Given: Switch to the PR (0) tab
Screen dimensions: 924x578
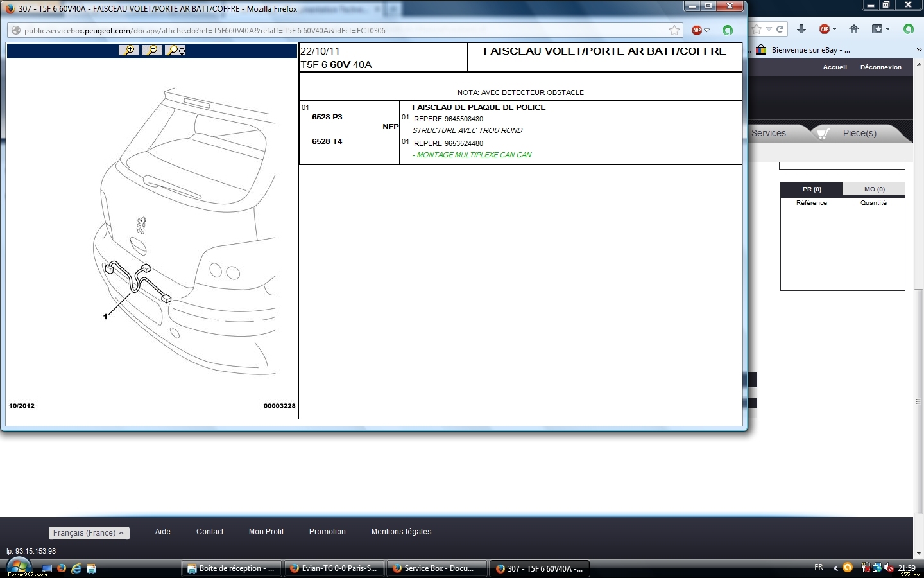Looking at the screenshot, I should pos(812,189).
